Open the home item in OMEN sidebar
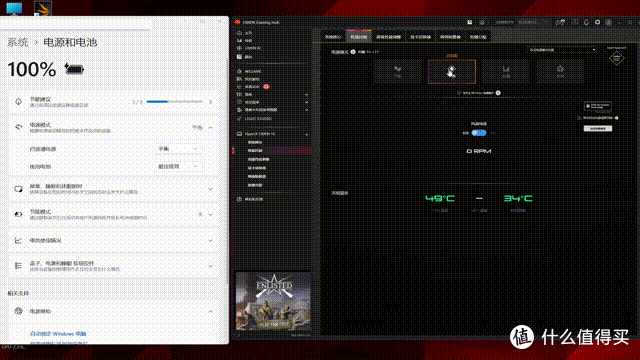Screen dimensions: 640x360 (x=244, y=33)
